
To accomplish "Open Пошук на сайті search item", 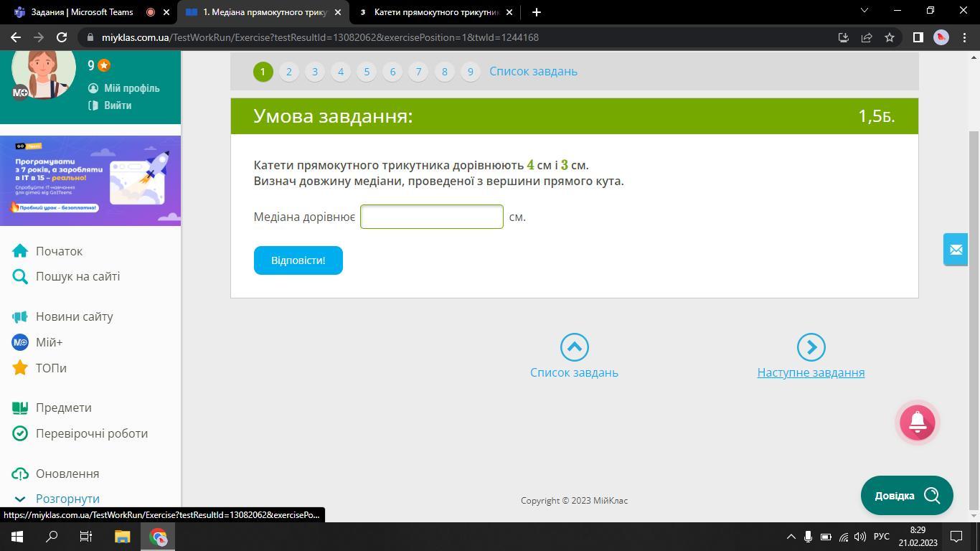I will (x=77, y=276).
